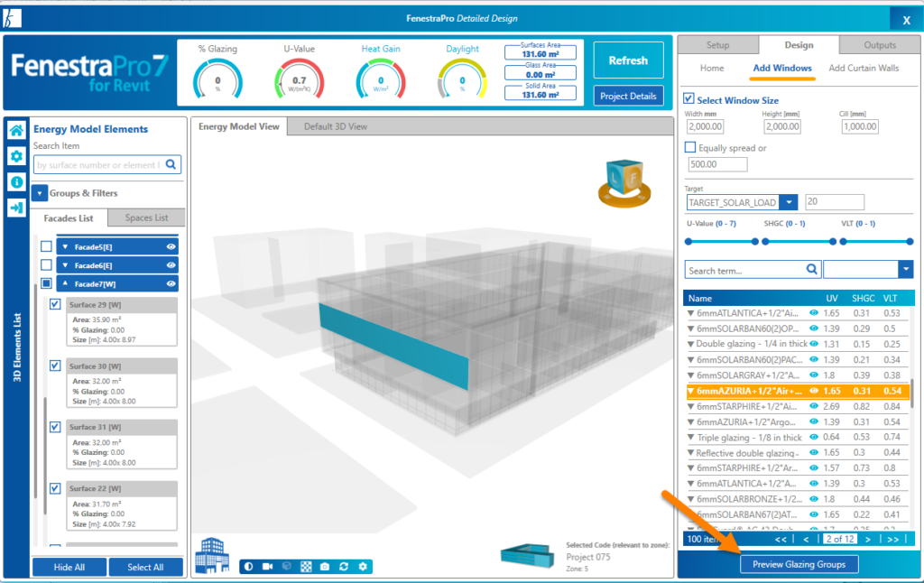Expand Reflective double glazing row
This screenshot has width=924, height=583.
tap(690, 453)
